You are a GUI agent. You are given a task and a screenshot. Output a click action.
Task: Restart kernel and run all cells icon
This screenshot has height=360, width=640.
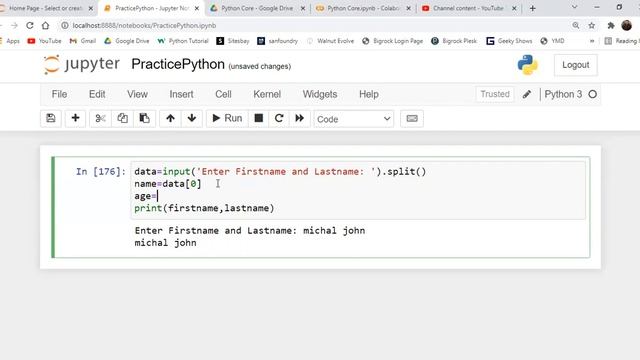300,118
